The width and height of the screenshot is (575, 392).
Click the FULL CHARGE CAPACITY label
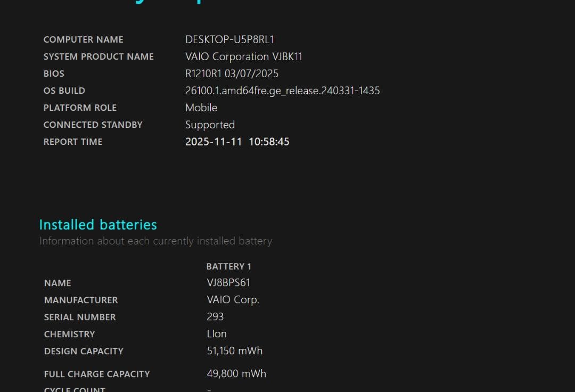click(97, 374)
